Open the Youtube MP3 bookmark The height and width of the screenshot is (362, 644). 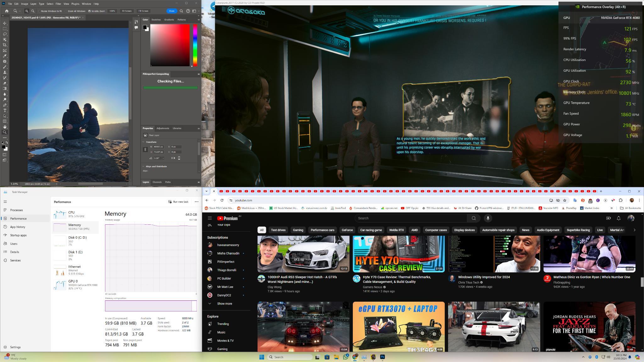[x=548, y=208]
